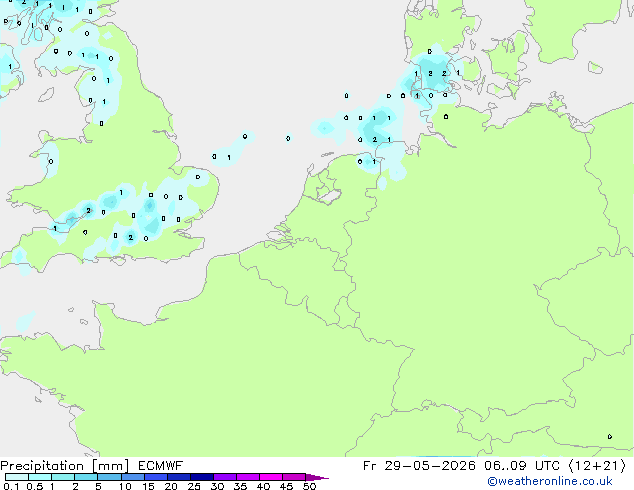Choose the magenta 40 to 45 mm swatch

(271, 477)
